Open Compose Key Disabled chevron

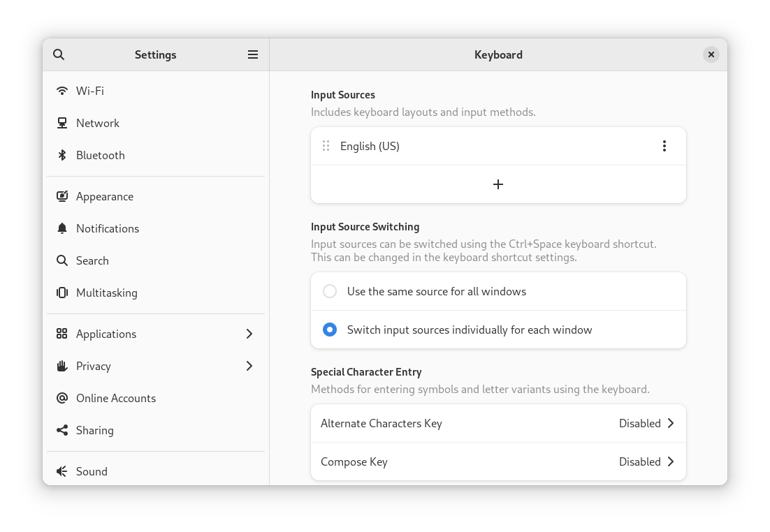point(671,461)
